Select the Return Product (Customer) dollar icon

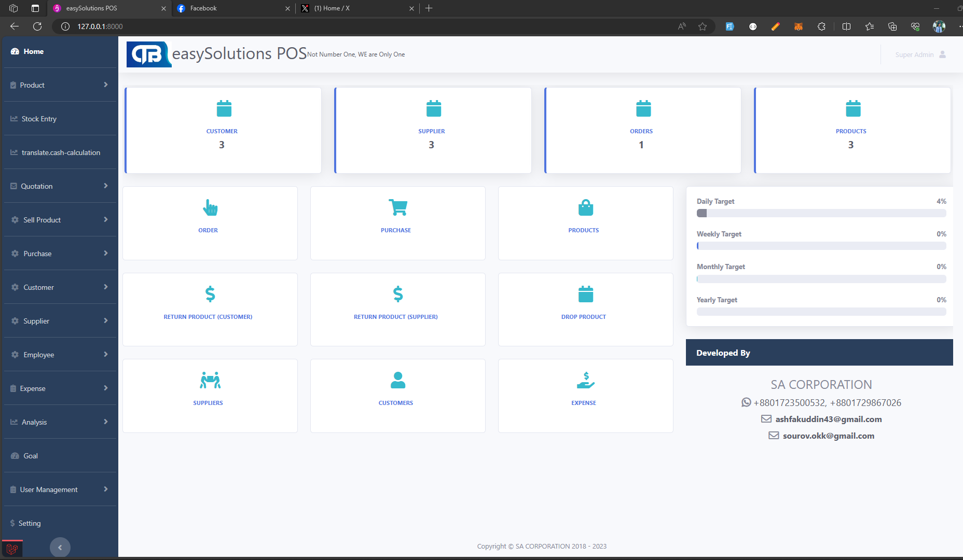pyautogui.click(x=210, y=294)
